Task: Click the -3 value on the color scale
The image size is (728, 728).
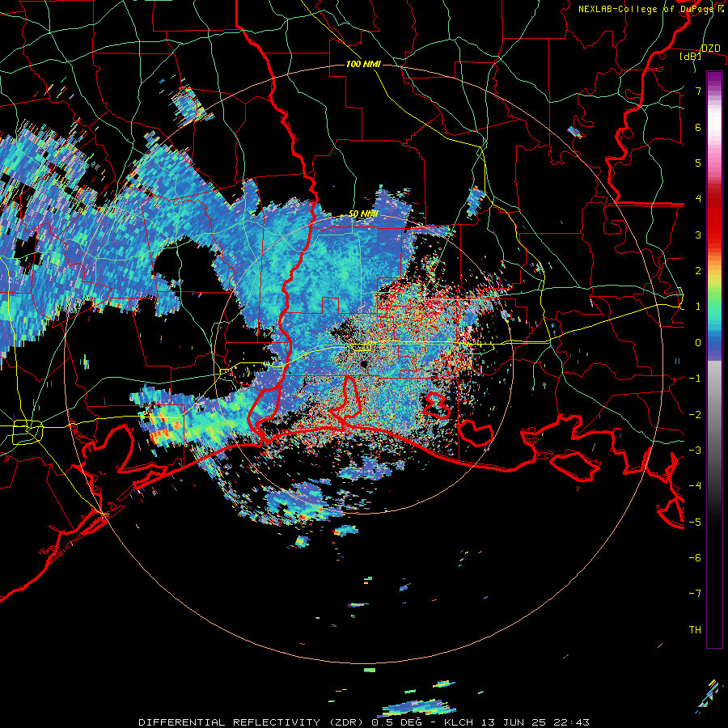Action: [695, 451]
